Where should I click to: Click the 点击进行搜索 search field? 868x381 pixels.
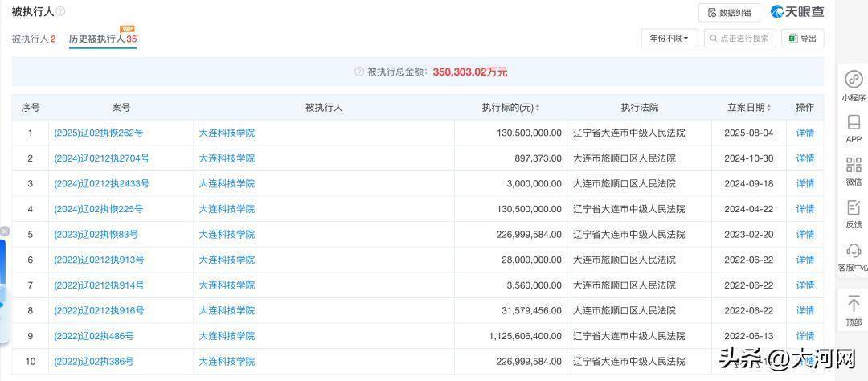point(739,38)
